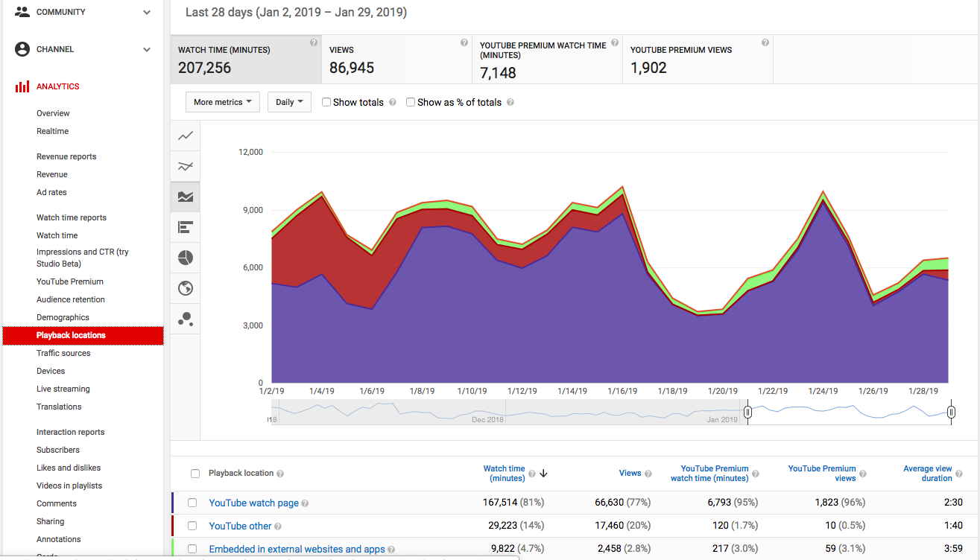Click help icon beside Views column header

point(648,474)
